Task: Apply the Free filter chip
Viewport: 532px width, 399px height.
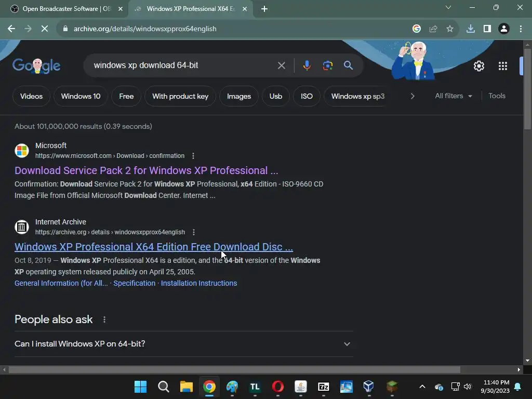Action: pyautogui.click(x=126, y=96)
